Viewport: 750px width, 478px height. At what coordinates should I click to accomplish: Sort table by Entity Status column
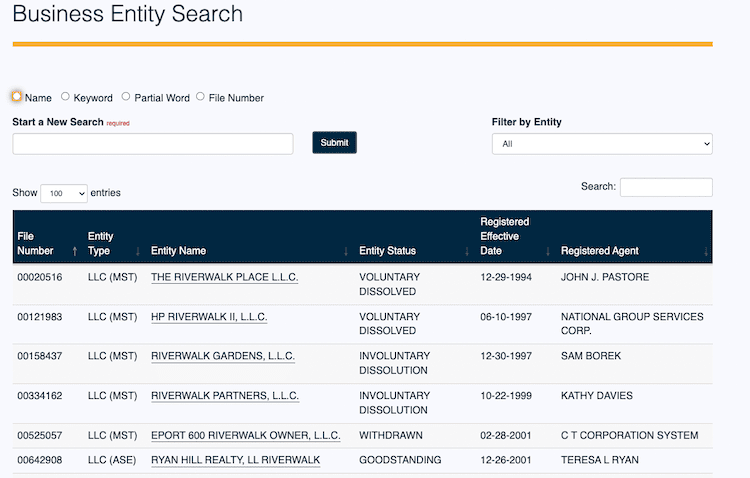point(412,250)
